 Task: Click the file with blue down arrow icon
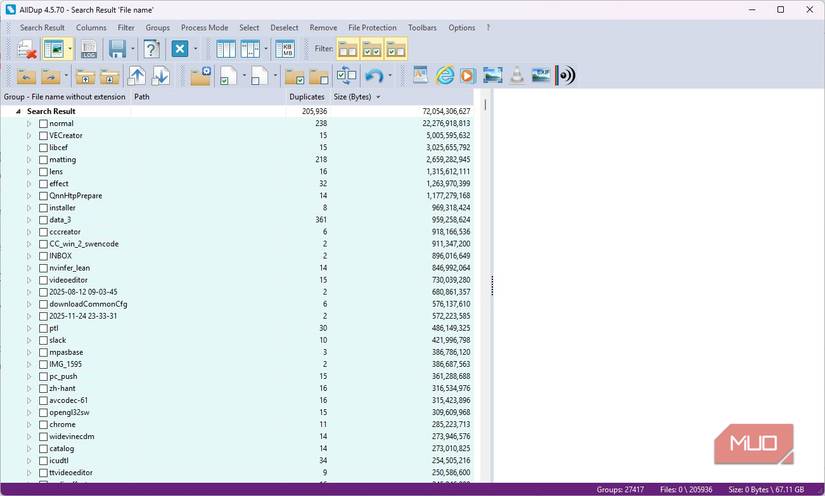coord(160,76)
